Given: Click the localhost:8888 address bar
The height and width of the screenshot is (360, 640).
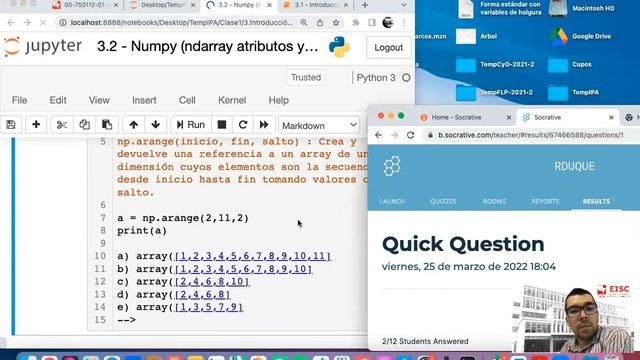Looking at the screenshot, I should [x=181, y=22].
